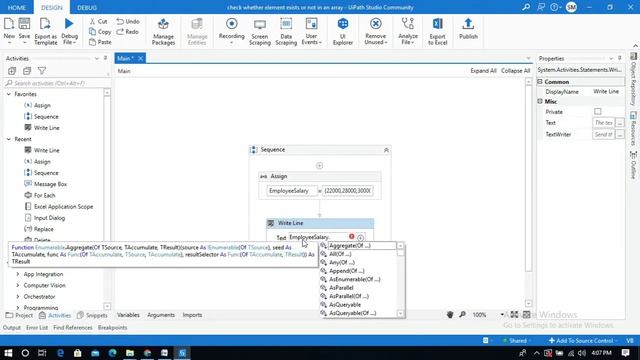640x360 pixels.
Task: Select Message Box in Recent activities
Action: pos(50,184)
